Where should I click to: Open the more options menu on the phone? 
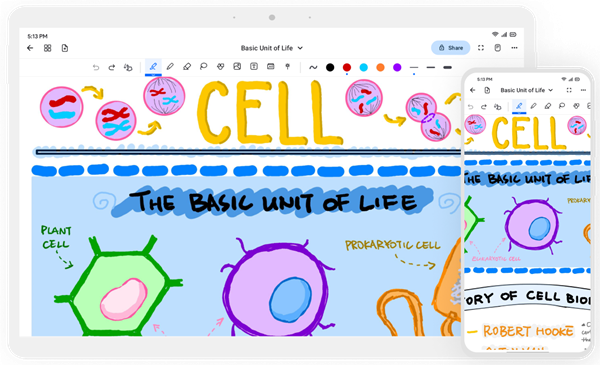coord(583,90)
